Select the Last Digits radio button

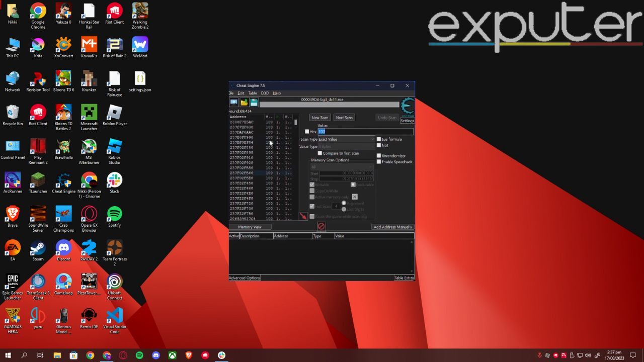click(x=344, y=209)
